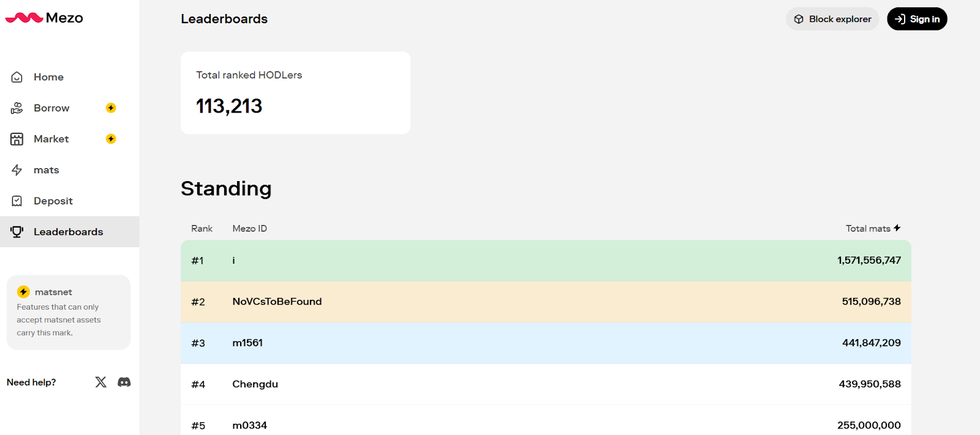980x435 pixels.
Task: Click the 113,213 HODLers count
Action: click(229, 106)
